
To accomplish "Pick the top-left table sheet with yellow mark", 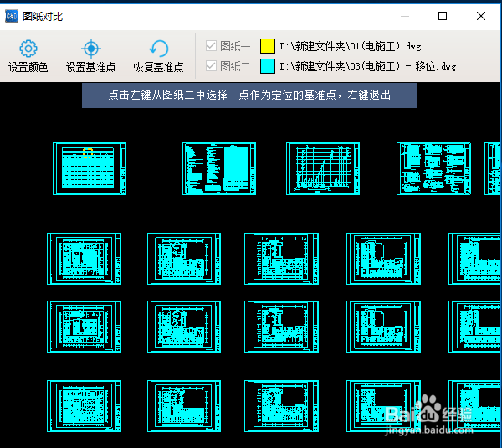I will 90,168.
